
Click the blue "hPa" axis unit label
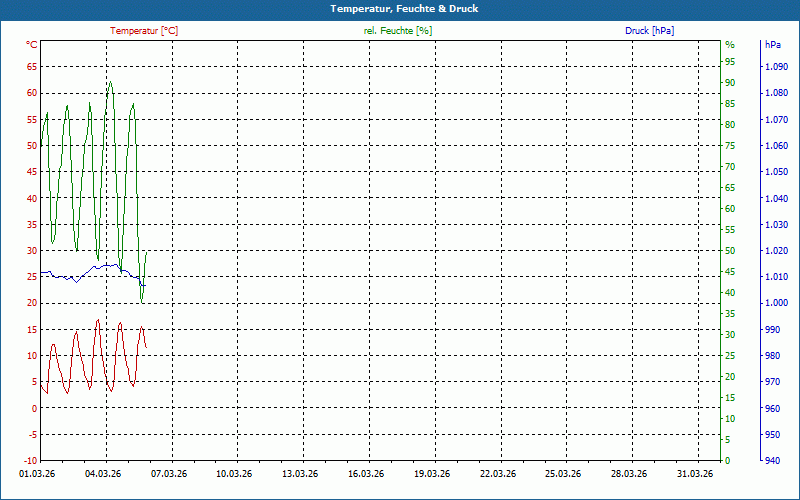point(772,45)
